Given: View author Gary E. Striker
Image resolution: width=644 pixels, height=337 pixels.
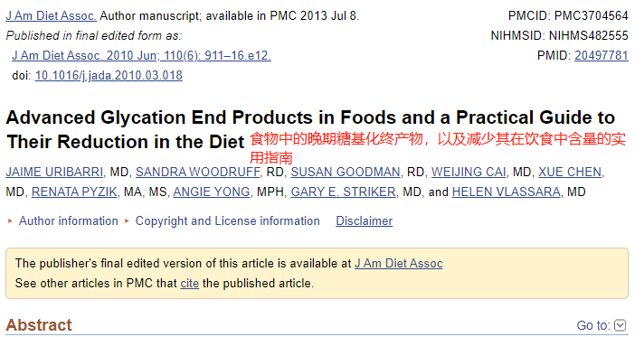Looking at the screenshot, I should (x=343, y=192).
